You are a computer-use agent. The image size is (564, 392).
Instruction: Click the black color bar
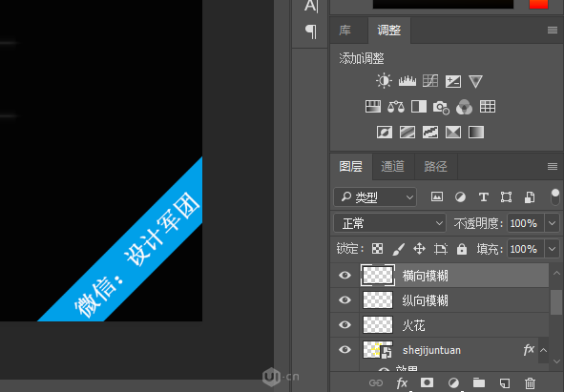pos(443,4)
